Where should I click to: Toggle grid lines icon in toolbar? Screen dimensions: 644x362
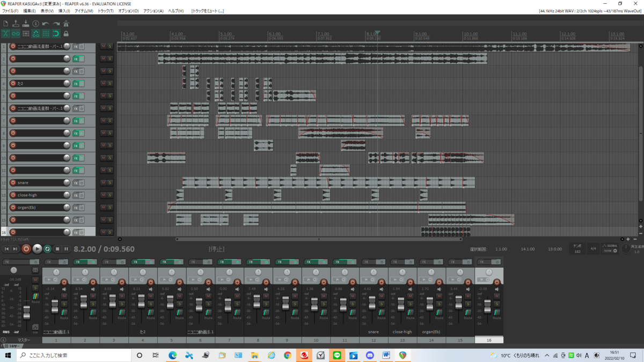46,34
